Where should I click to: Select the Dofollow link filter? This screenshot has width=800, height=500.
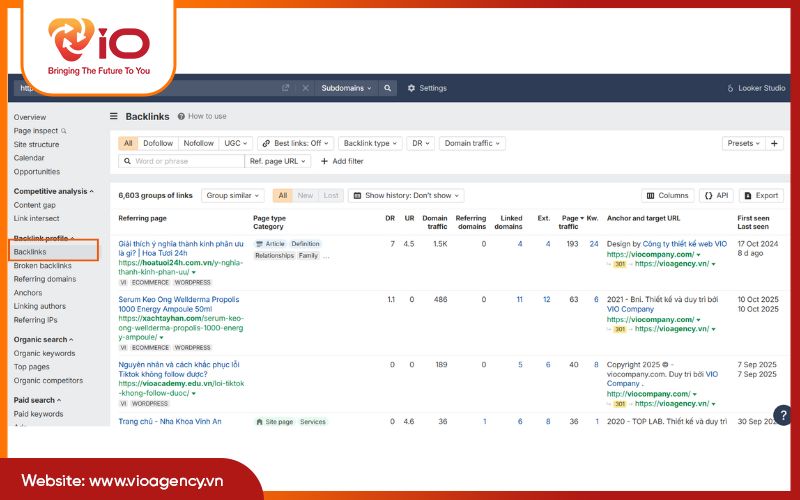tap(158, 143)
